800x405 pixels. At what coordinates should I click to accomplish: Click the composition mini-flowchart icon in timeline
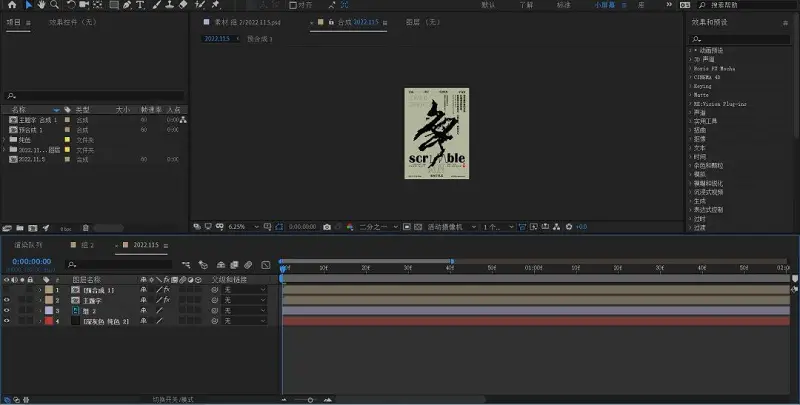pyautogui.click(x=186, y=265)
